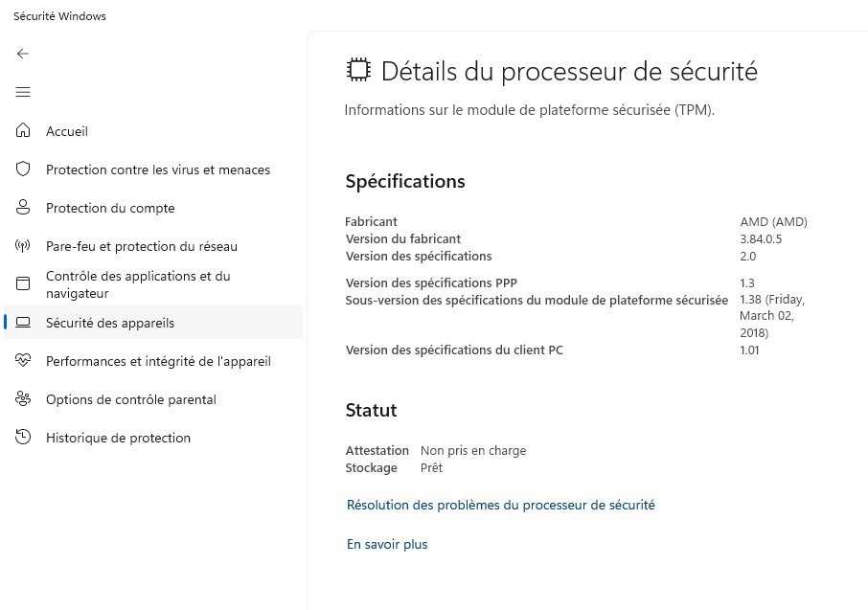Viewport: 868px width, 610px height.
Task: Open Historique de protection
Action: coord(118,438)
